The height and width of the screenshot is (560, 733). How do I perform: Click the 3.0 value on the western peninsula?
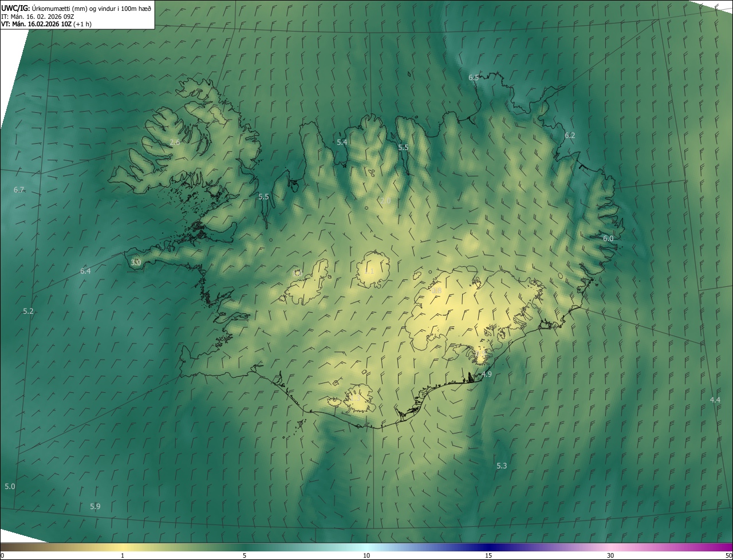click(136, 262)
